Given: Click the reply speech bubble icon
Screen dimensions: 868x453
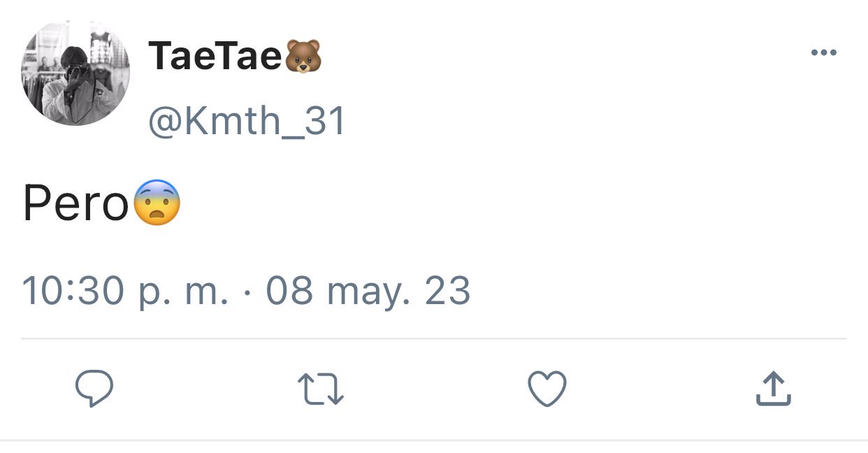Looking at the screenshot, I should click(94, 389).
